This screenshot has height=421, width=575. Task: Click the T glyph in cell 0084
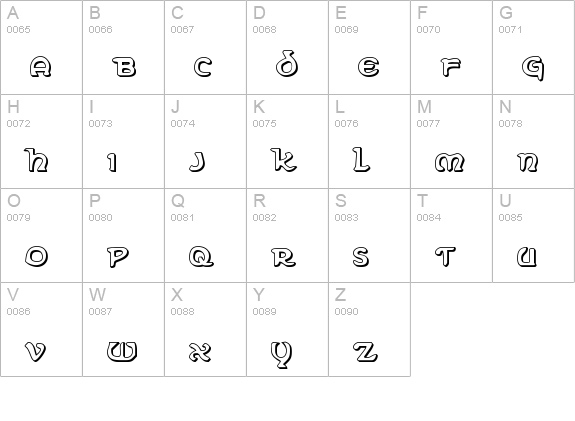pos(446,257)
